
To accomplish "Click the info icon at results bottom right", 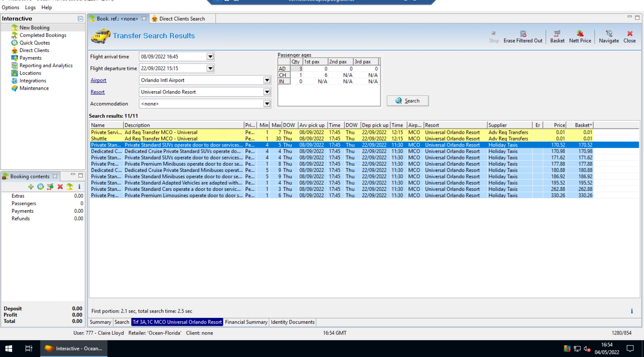I will click(x=632, y=311).
